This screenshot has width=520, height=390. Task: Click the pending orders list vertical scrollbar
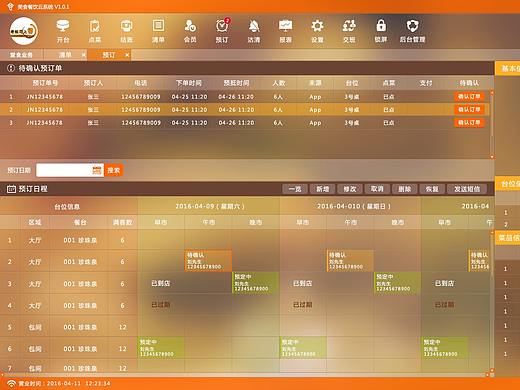[492, 124]
